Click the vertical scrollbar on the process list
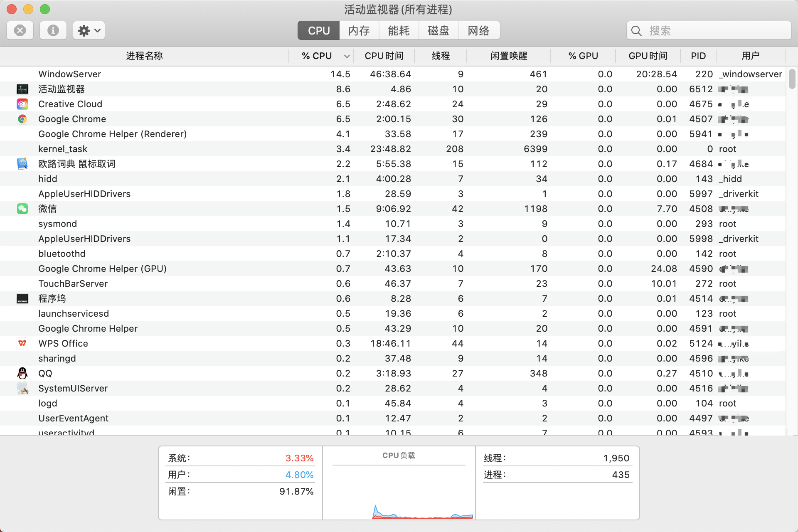This screenshot has height=532, width=798. click(792, 79)
